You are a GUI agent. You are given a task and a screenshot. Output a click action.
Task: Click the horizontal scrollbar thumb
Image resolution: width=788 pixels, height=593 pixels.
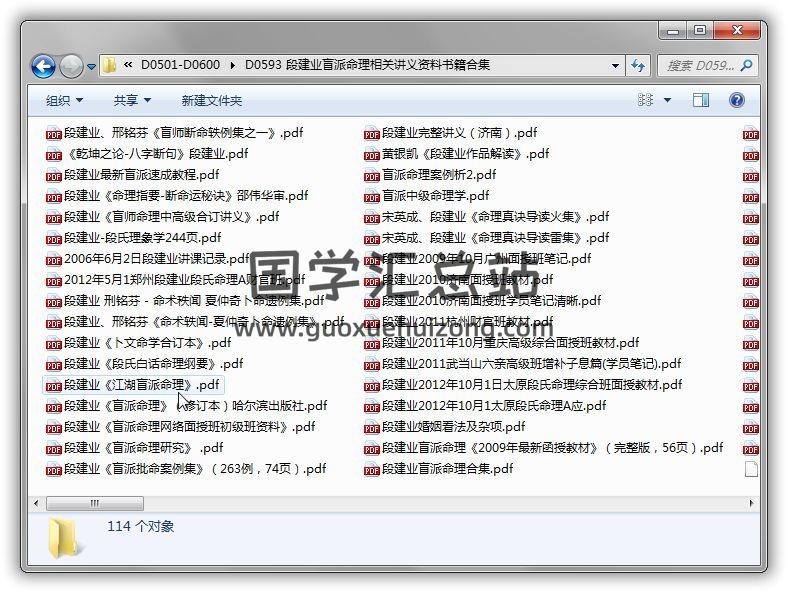[94, 503]
